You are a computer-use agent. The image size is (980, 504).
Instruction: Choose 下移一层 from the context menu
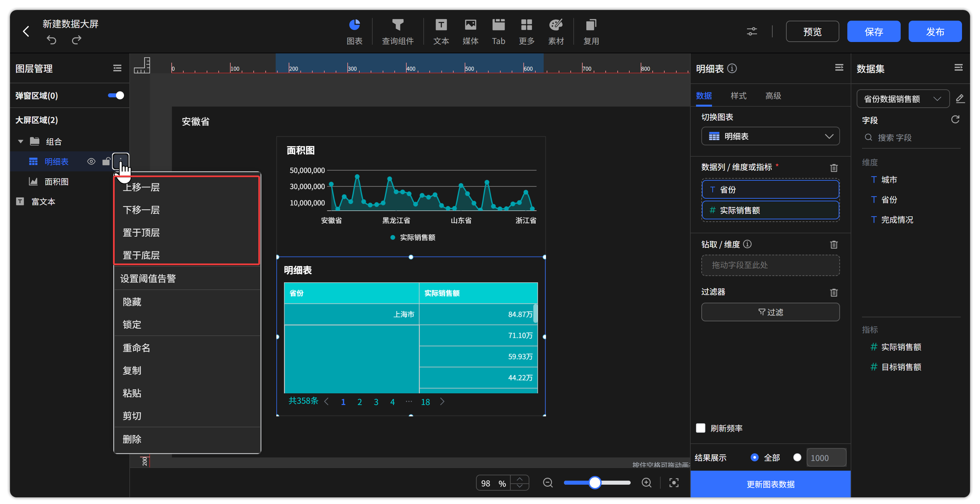[141, 210]
